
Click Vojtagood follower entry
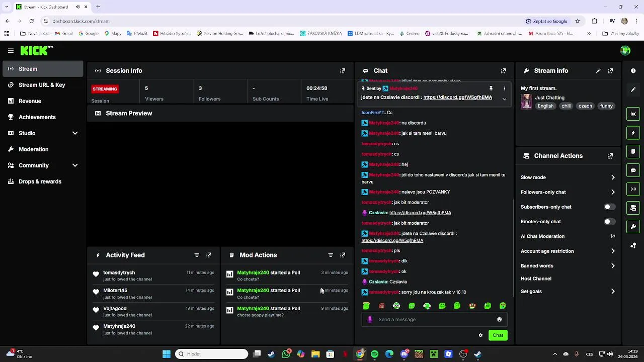click(x=153, y=312)
